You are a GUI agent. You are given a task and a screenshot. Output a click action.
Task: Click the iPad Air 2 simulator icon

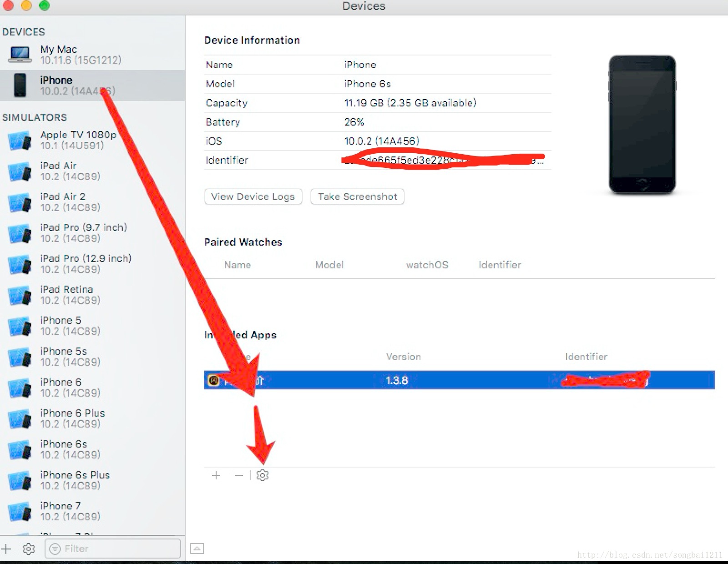20,202
